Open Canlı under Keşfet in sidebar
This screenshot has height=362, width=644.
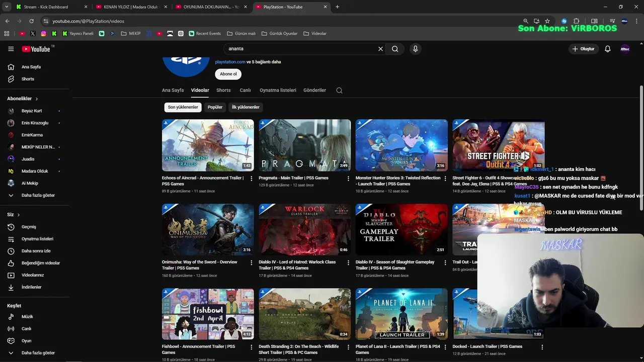click(x=26, y=329)
